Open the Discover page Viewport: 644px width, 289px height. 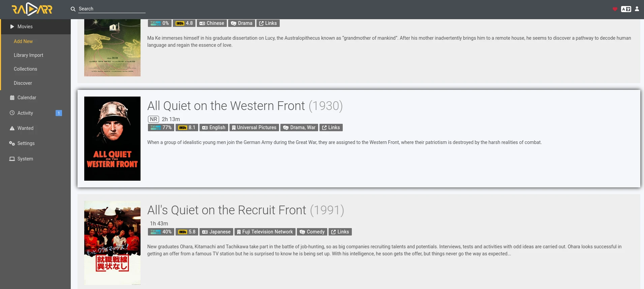23,83
